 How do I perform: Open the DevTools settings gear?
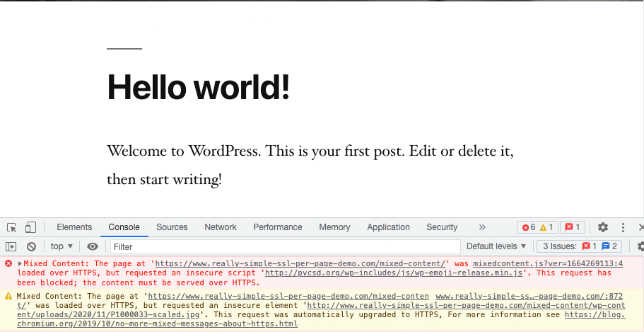(603, 227)
